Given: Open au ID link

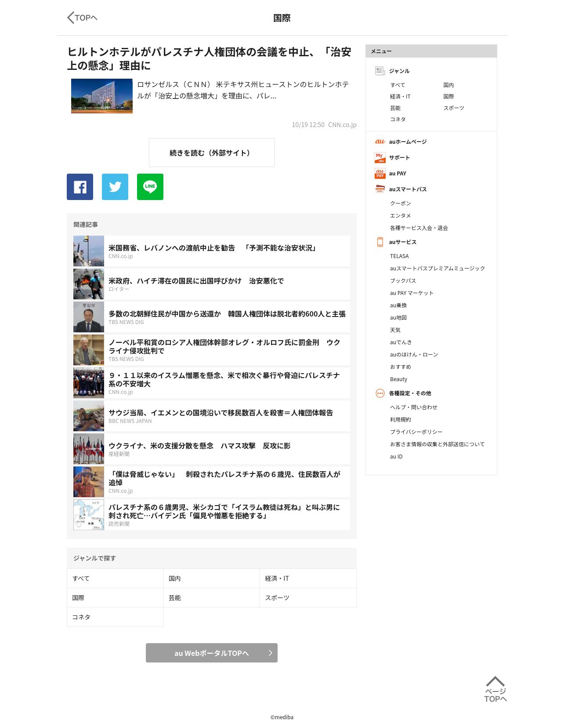Looking at the screenshot, I should [396, 456].
